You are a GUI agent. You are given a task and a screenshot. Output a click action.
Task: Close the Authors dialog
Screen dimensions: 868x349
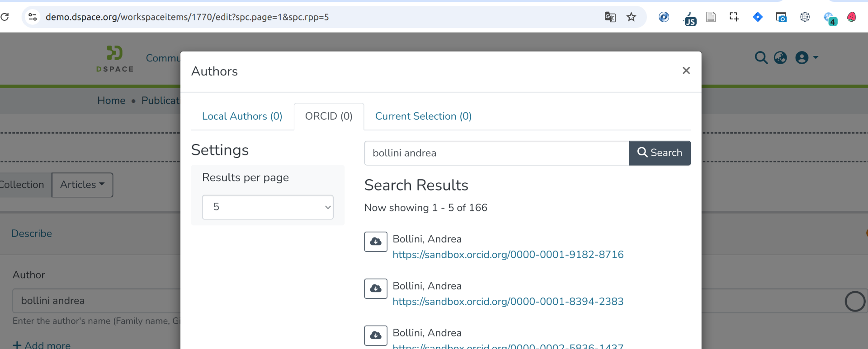pos(686,70)
